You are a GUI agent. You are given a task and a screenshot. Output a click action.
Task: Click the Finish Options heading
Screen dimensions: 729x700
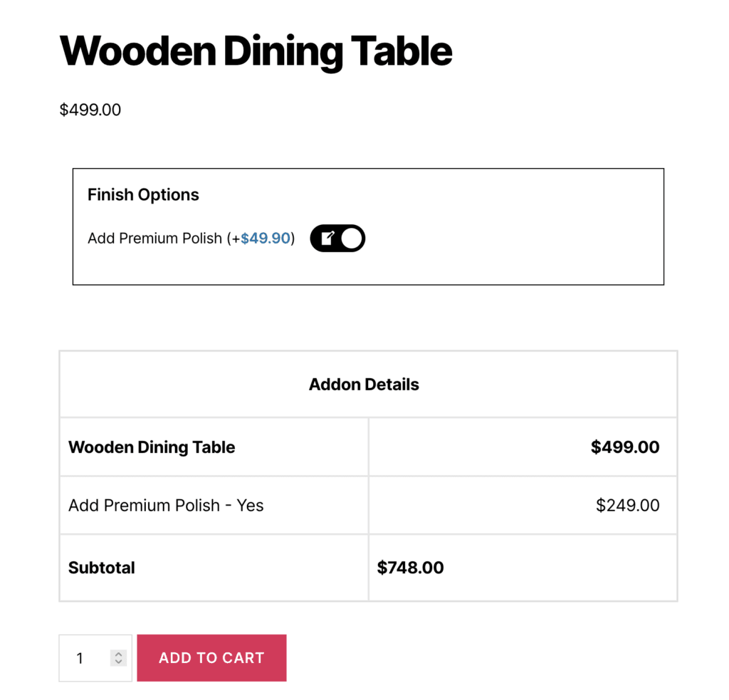(x=143, y=195)
